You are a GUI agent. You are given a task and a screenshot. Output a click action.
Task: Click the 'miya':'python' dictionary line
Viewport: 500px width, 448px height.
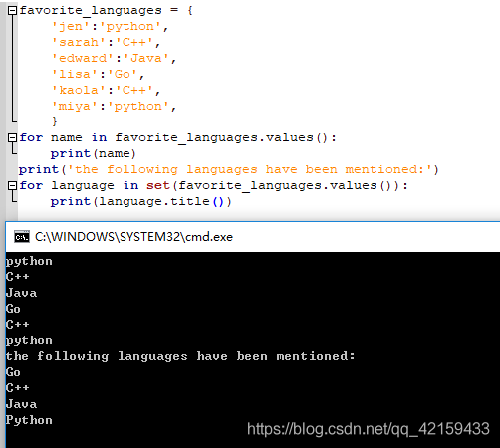tap(114, 107)
